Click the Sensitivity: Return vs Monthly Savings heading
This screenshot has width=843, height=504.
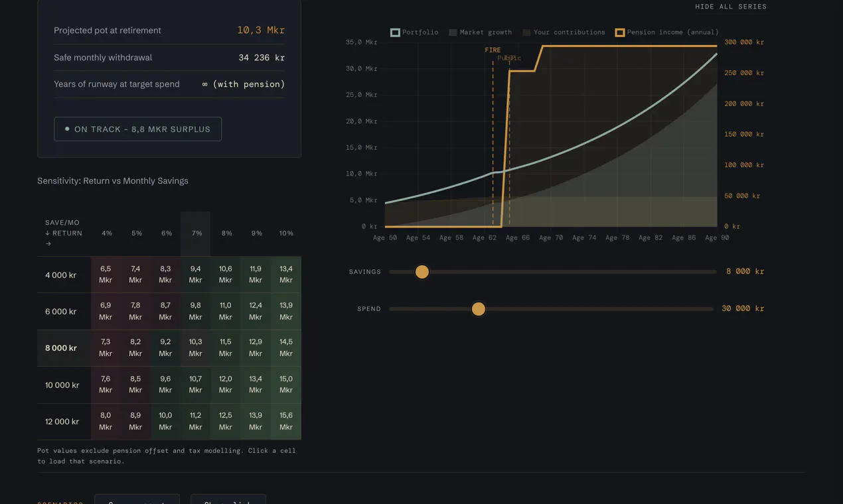point(113,181)
